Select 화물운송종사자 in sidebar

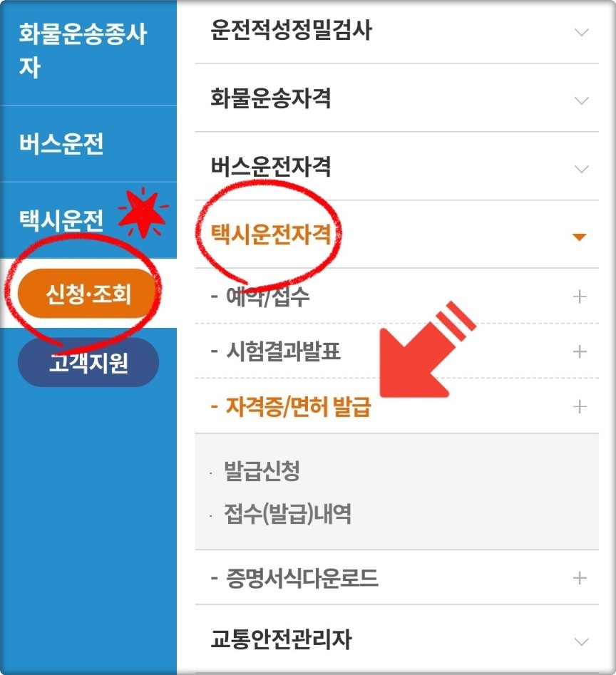pos(83,51)
